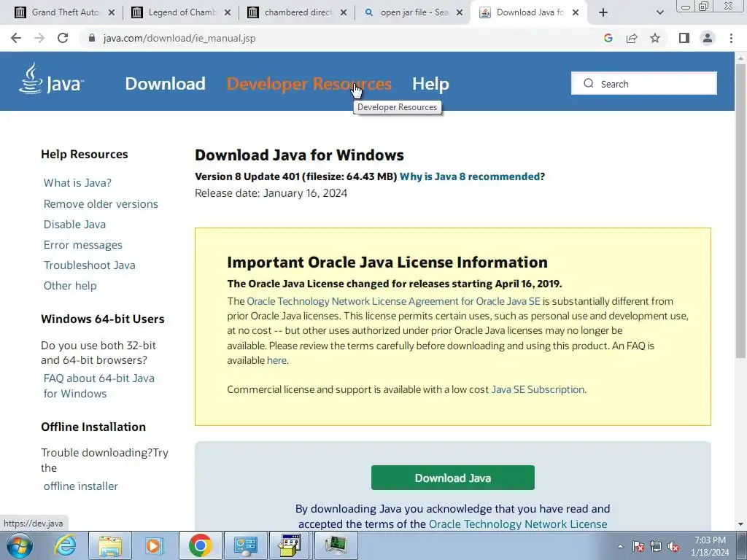
Task: Click the address bar URL
Action: click(179, 38)
